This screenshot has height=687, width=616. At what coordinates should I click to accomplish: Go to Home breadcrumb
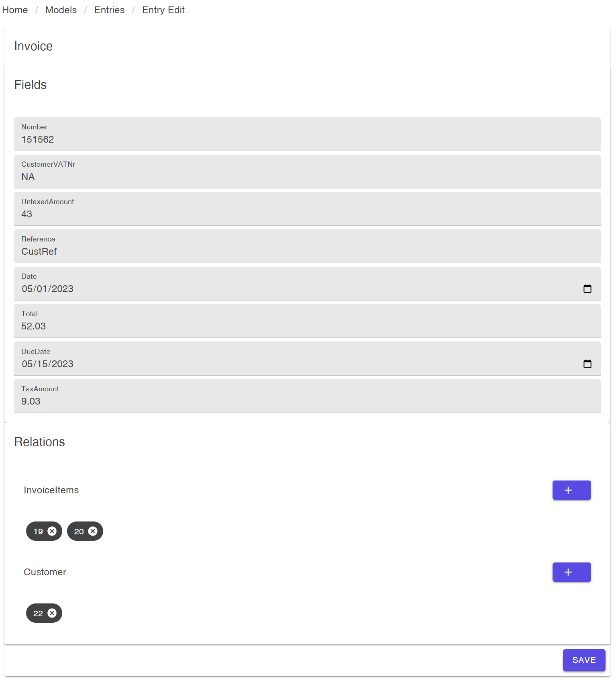coord(15,10)
